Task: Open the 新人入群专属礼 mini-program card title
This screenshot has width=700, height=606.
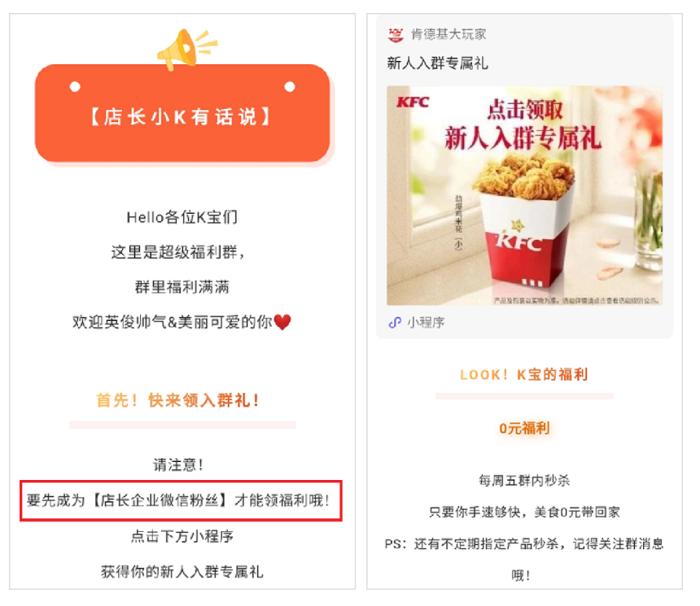Action: pyautogui.click(x=438, y=63)
